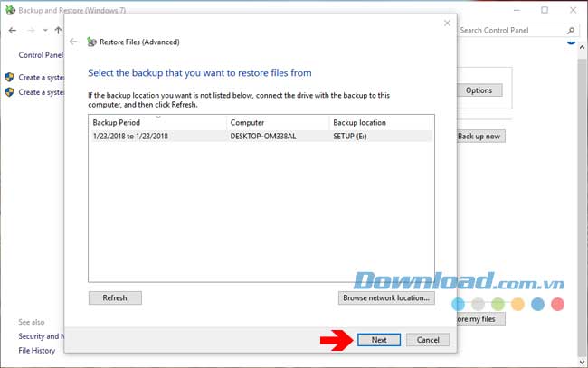Navigate forward in the Control Panel window
Screen dimensions: 588x368
tap(31, 31)
